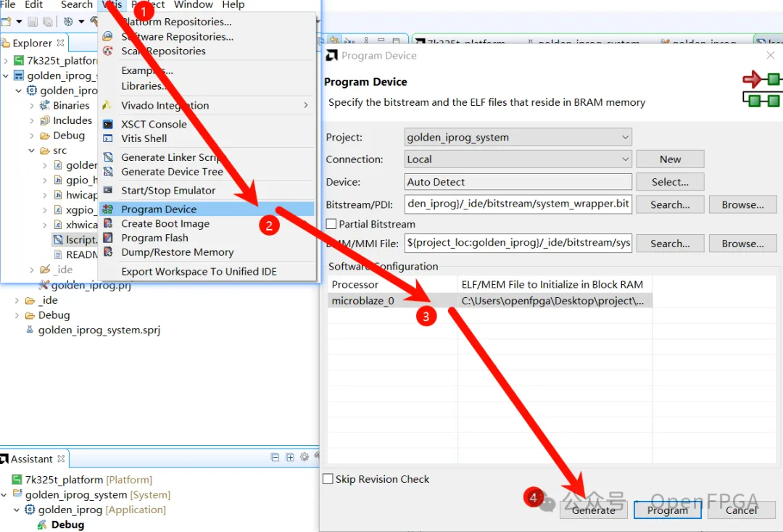783x532 pixels.
Task: Tick the Skip Revision Check checkbox
Action: [328, 479]
